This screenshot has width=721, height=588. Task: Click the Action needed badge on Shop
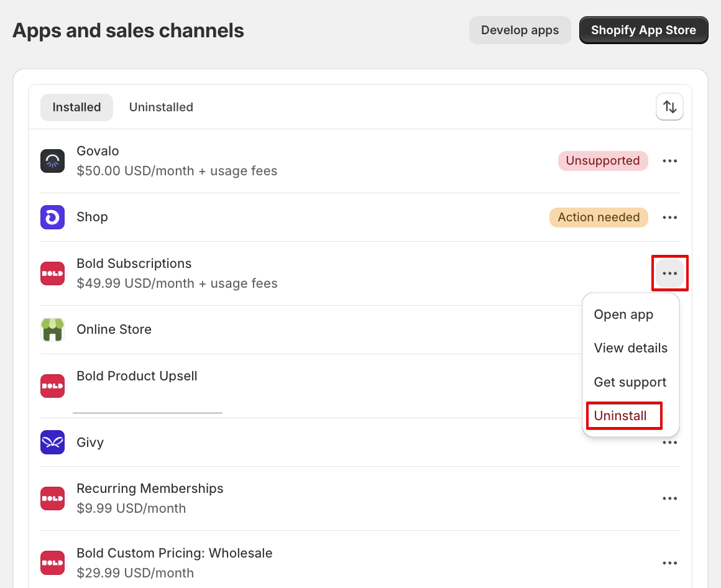599,217
